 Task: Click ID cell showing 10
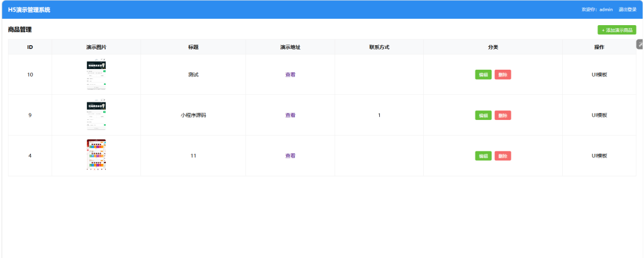click(30, 75)
